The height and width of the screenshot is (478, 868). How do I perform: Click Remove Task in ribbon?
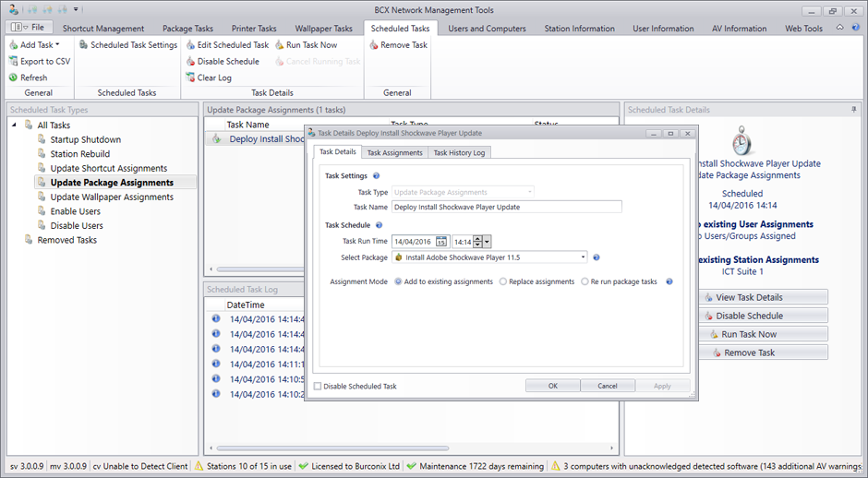point(398,45)
